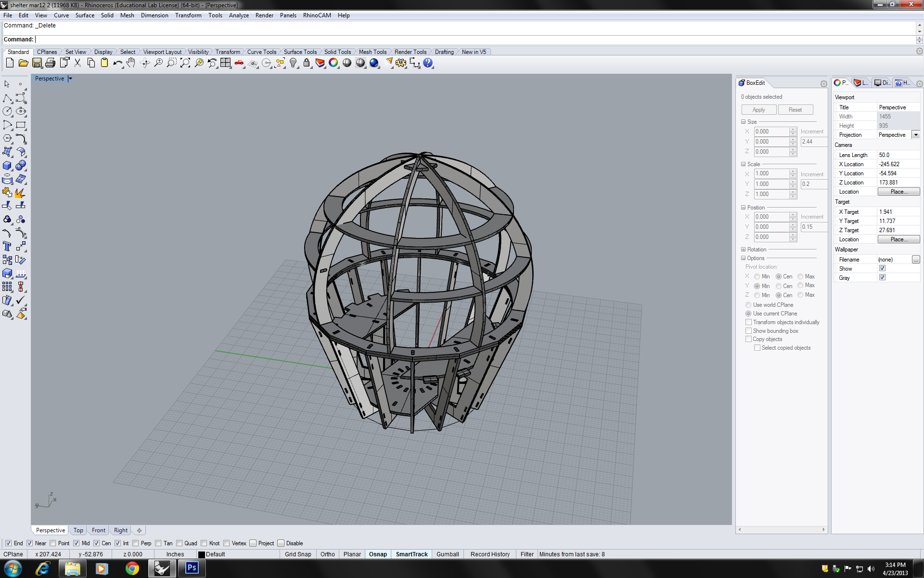Image resolution: width=924 pixels, height=578 pixels.
Task: Click the Paste clipboard icon
Action: pos(104,63)
